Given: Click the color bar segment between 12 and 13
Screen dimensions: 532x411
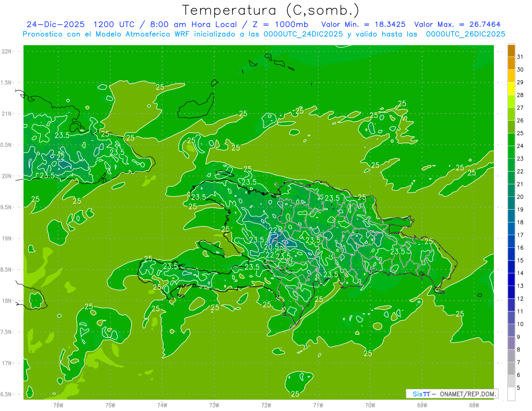Looking at the screenshot, I should pyautogui.click(x=511, y=292).
